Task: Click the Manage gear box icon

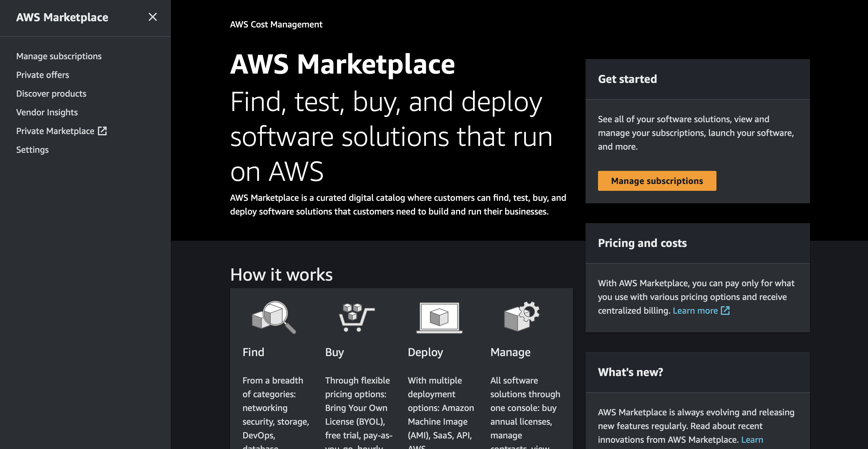Action: (521, 316)
